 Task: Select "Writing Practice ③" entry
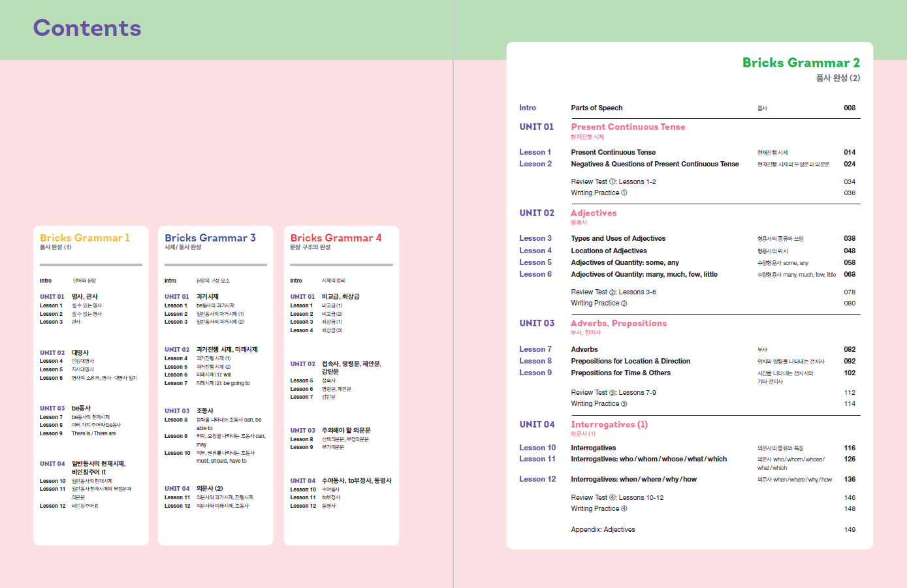click(599, 403)
